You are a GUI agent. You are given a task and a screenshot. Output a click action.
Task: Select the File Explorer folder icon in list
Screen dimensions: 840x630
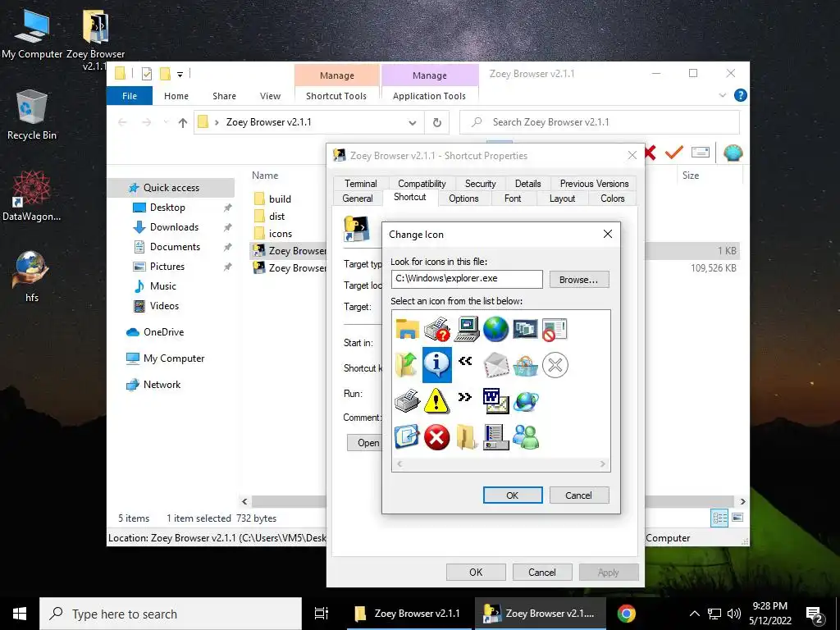pyautogui.click(x=407, y=329)
